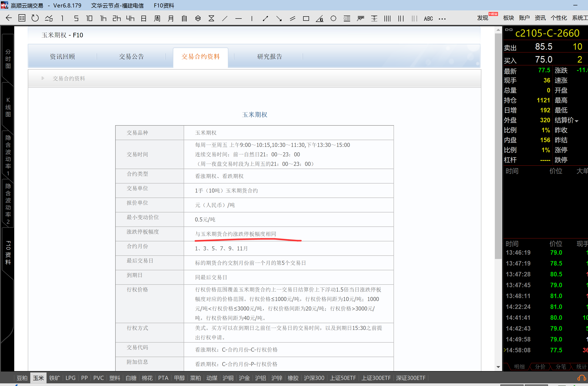Open the 交易公告 tab
The height and width of the screenshot is (386, 588).
pos(131,56)
